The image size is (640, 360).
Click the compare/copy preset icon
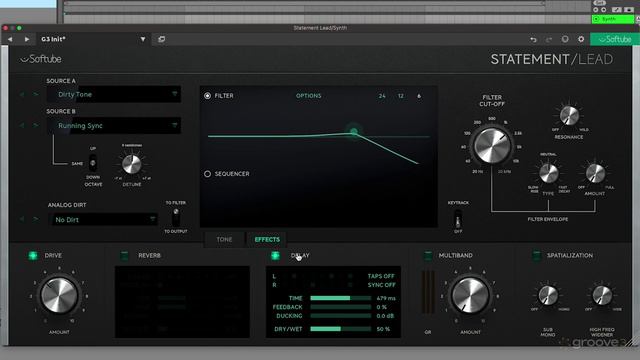point(162,39)
